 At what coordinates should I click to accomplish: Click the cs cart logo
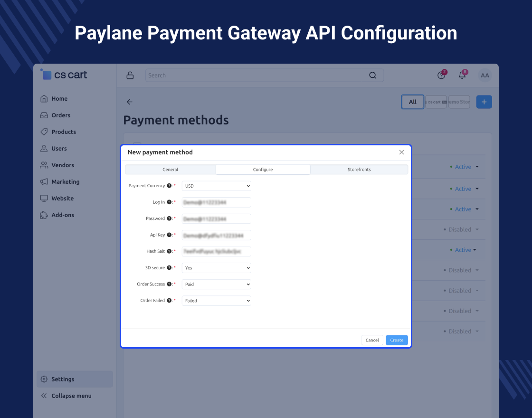pyautogui.click(x=64, y=75)
